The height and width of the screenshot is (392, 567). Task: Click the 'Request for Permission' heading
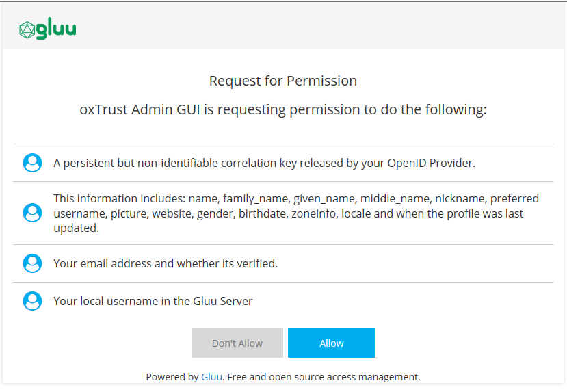(283, 81)
